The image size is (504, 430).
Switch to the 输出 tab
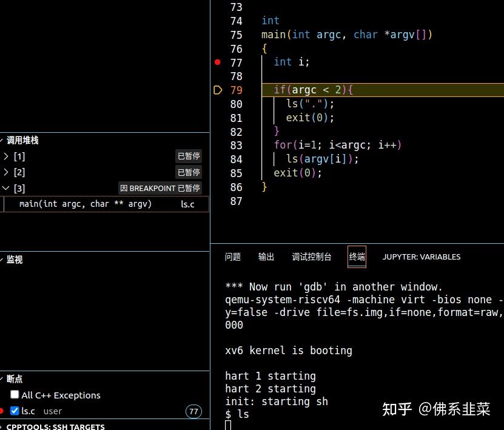[266, 257]
